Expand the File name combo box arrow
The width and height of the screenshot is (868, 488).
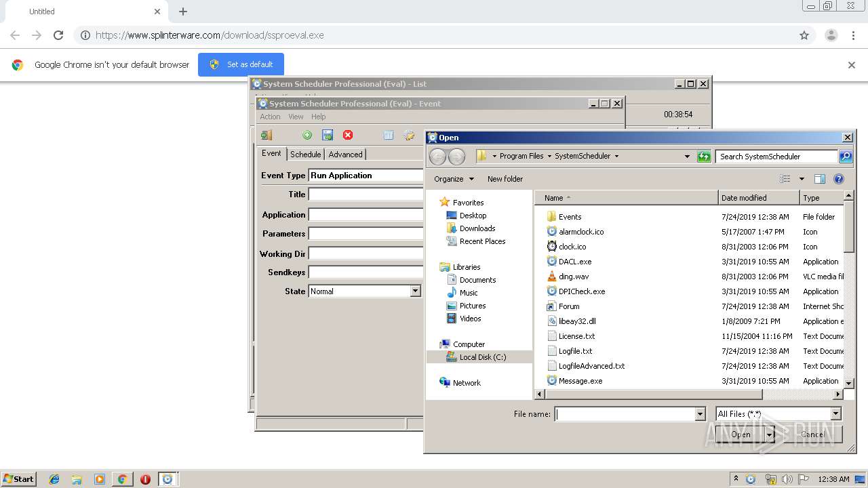pyautogui.click(x=700, y=414)
